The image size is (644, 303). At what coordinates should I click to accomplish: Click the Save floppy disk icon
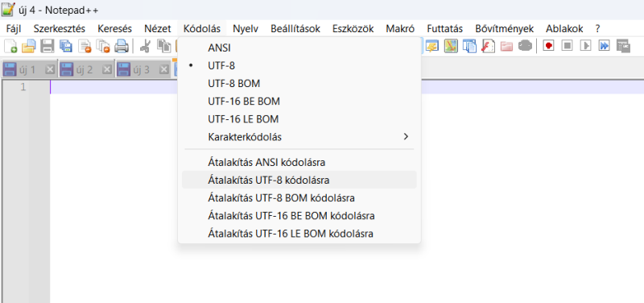point(47,46)
